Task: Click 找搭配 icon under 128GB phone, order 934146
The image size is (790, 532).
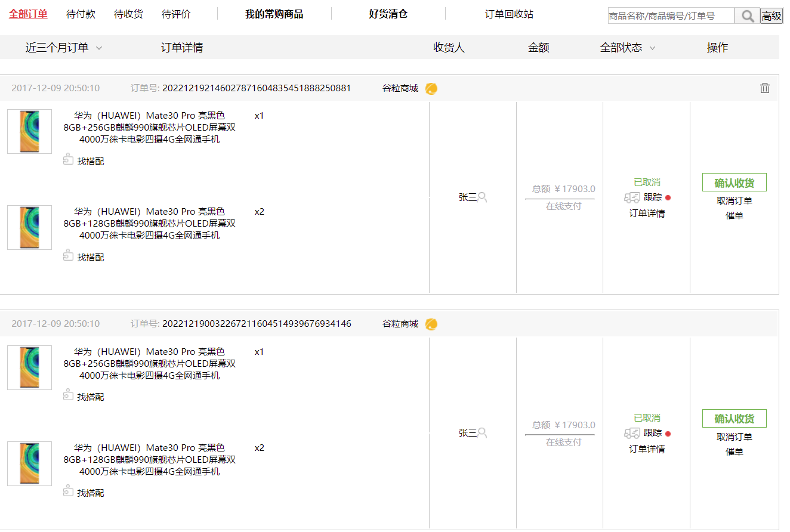Action: (68, 491)
